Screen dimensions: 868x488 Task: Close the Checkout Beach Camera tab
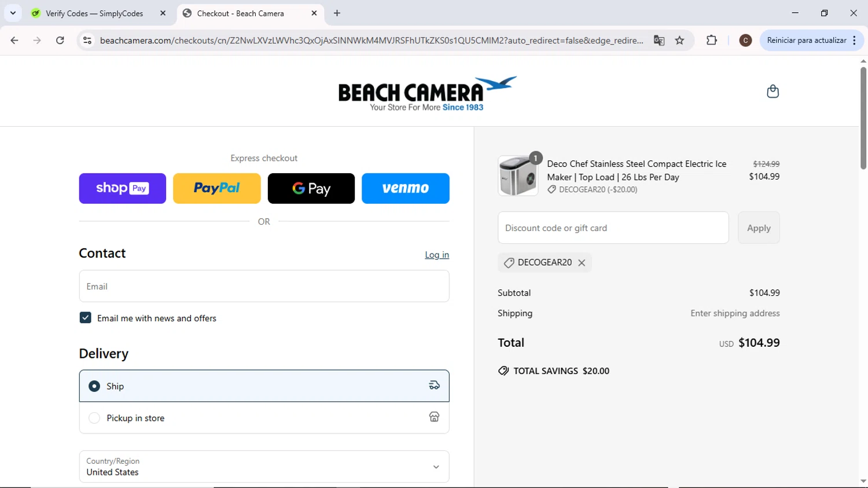(314, 13)
